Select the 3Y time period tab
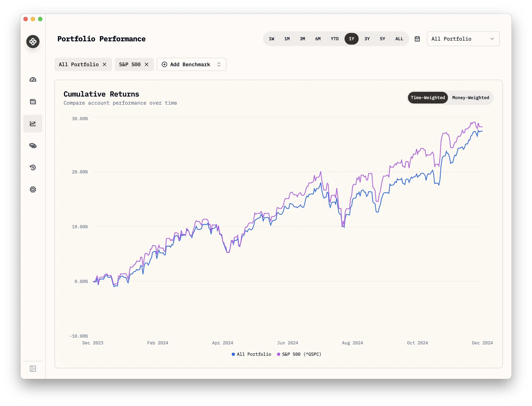The image size is (532, 406). click(x=367, y=39)
